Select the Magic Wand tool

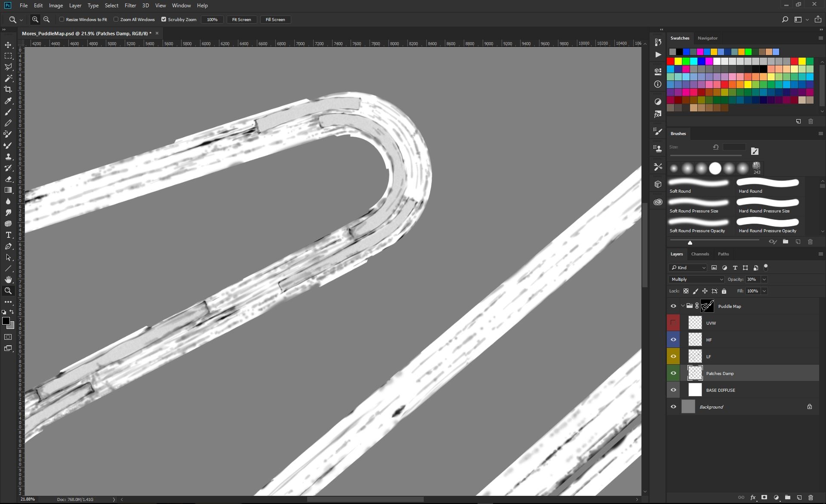tap(8, 78)
